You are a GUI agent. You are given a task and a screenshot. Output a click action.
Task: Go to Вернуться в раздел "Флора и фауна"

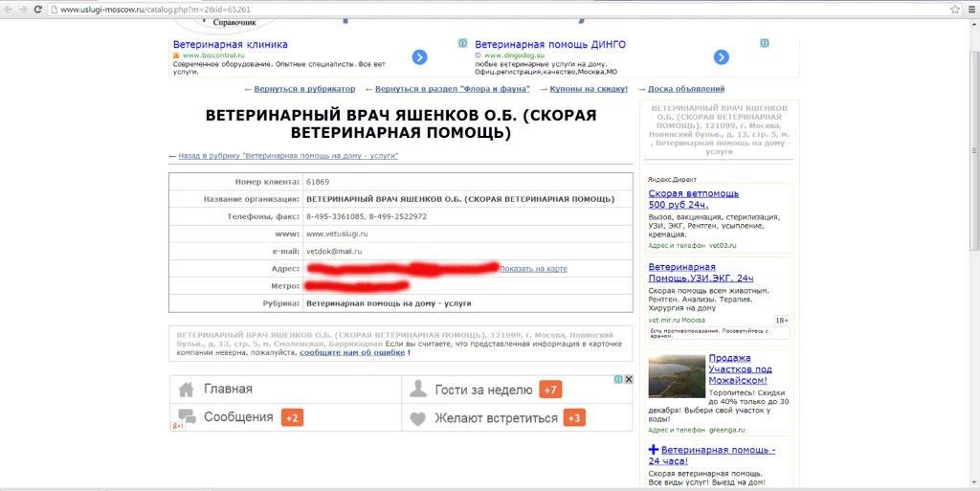click(453, 89)
